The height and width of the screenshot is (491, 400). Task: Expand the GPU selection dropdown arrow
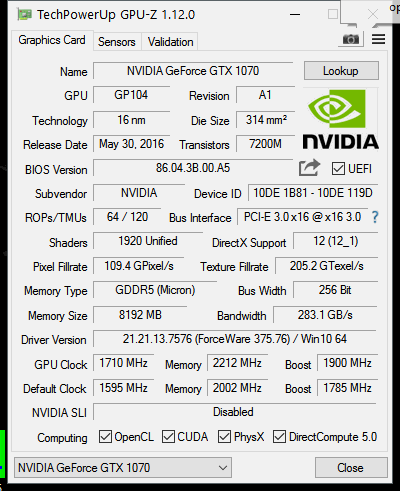223,468
